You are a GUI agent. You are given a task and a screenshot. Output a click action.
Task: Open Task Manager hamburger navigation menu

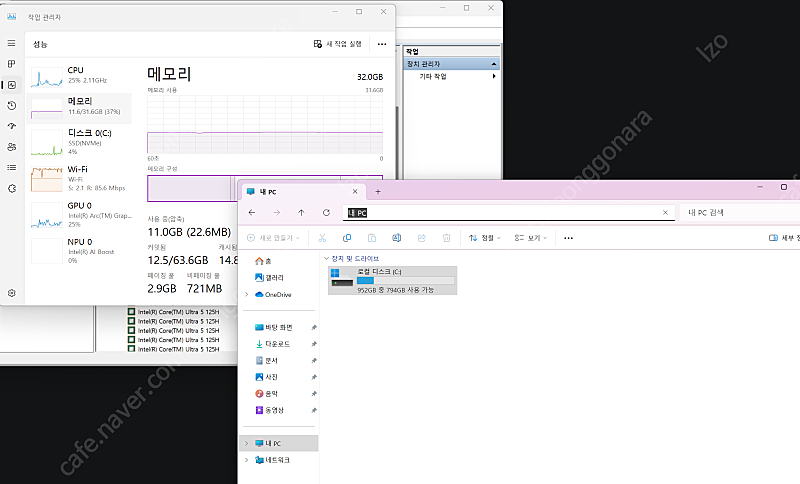(11, 43)
